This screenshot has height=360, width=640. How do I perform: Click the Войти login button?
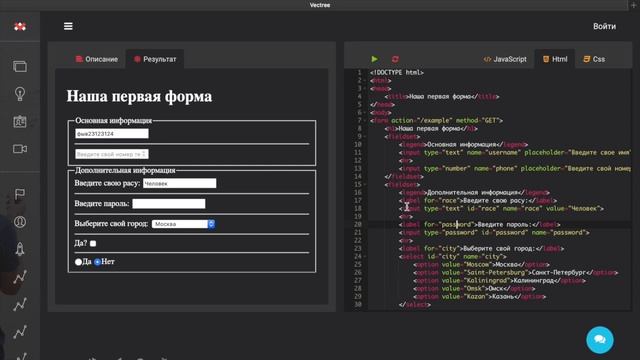tap(604, 26)
